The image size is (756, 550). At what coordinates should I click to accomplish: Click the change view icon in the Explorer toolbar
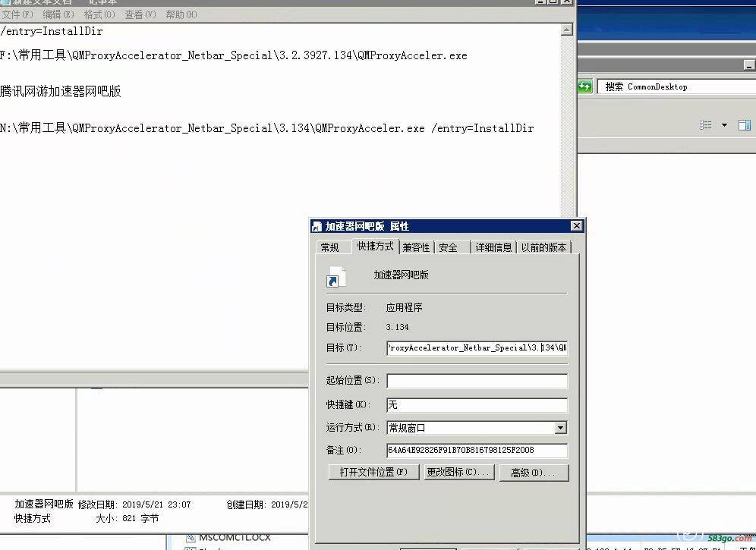pos(706,125)
